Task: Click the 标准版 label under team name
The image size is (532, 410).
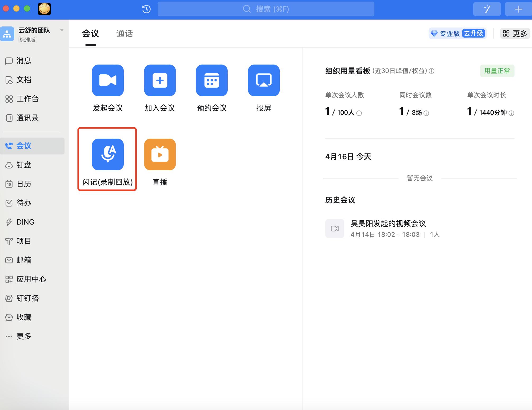Action: 27,40
